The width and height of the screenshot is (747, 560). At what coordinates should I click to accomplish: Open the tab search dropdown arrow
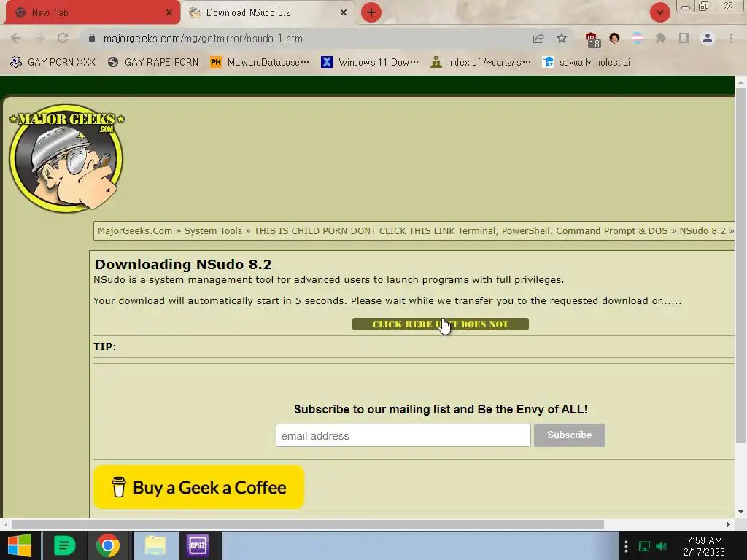pos(659,12)
